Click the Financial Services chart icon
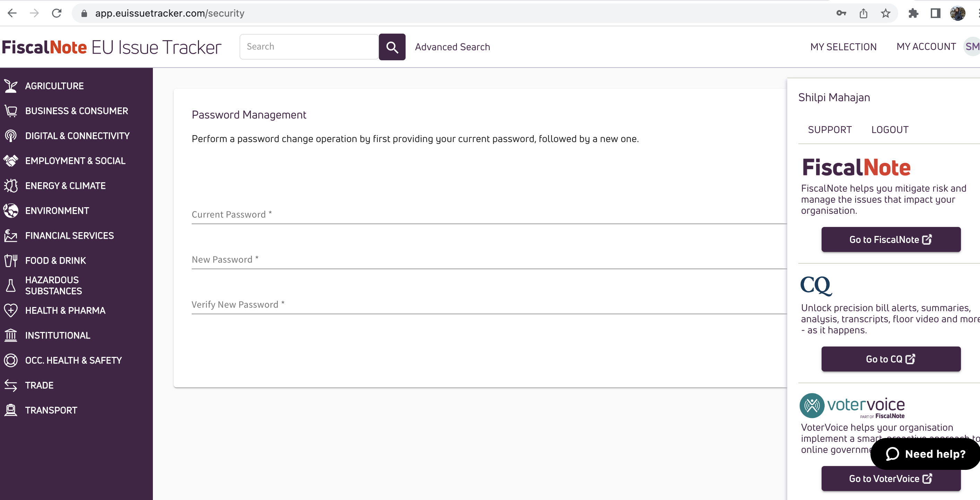The width and height of the screenshot is (980, 500). [11, 236]
